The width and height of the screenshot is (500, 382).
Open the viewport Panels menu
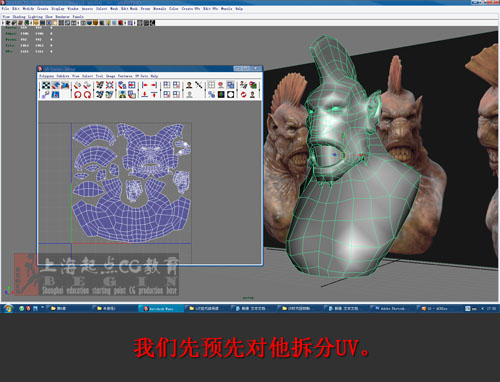pos(78,16)
